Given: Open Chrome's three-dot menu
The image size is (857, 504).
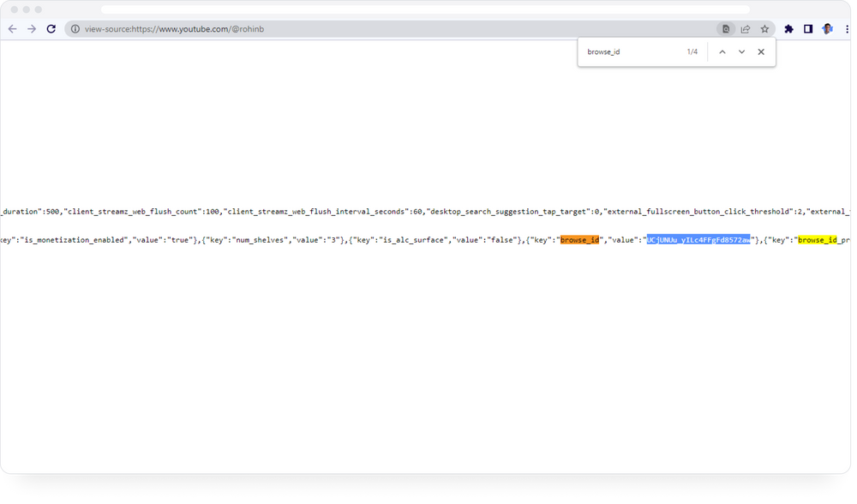Looking at the screenshot, I should (847, 29).
